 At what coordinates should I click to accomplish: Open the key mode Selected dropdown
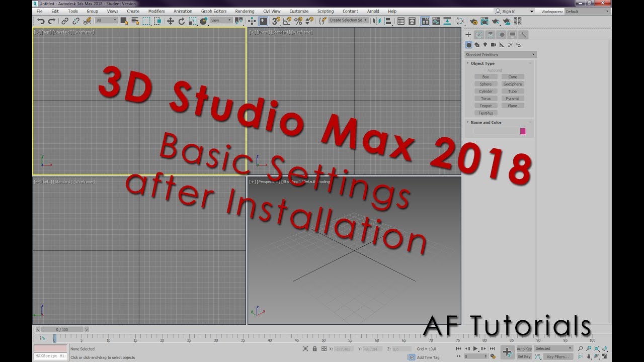pos(554,348)
